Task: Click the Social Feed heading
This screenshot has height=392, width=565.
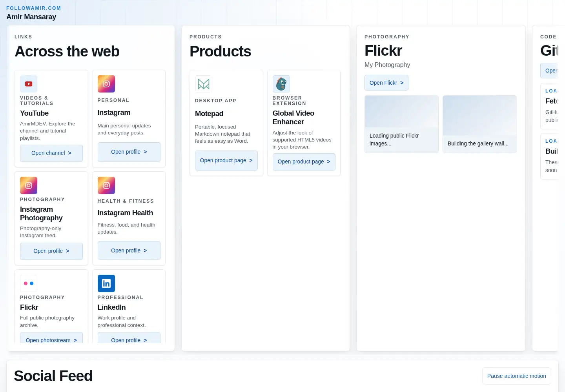Action: tap(53, 376)
